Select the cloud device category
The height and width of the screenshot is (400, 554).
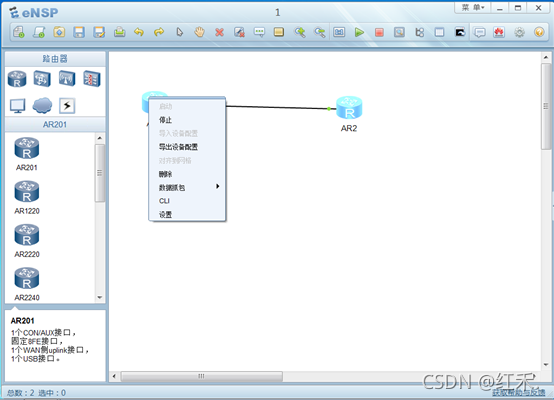[42, 105]
